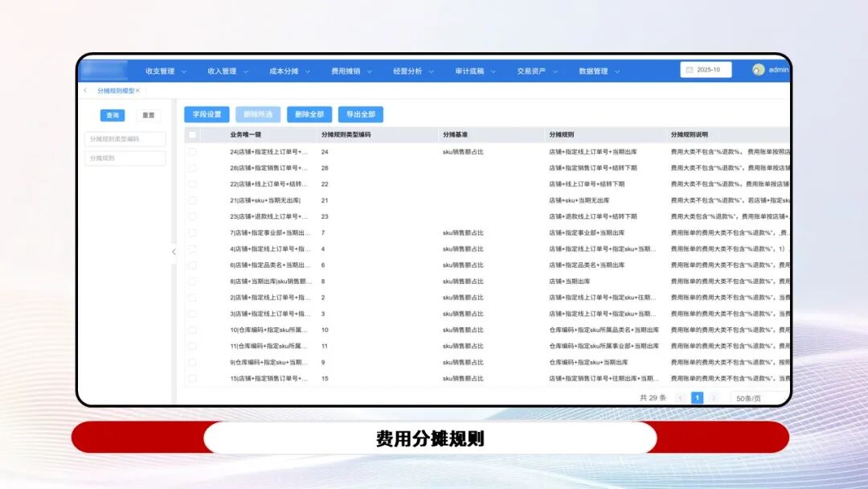868x489 pixels.
Task: Click the 导出全部 export button
Action: [x=360, y=113]
